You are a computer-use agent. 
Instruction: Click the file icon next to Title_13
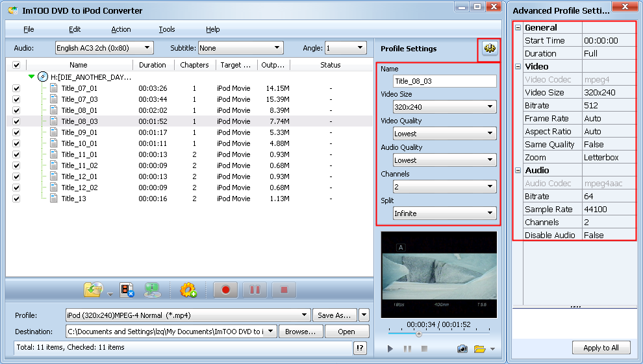(x=54, y=199)
